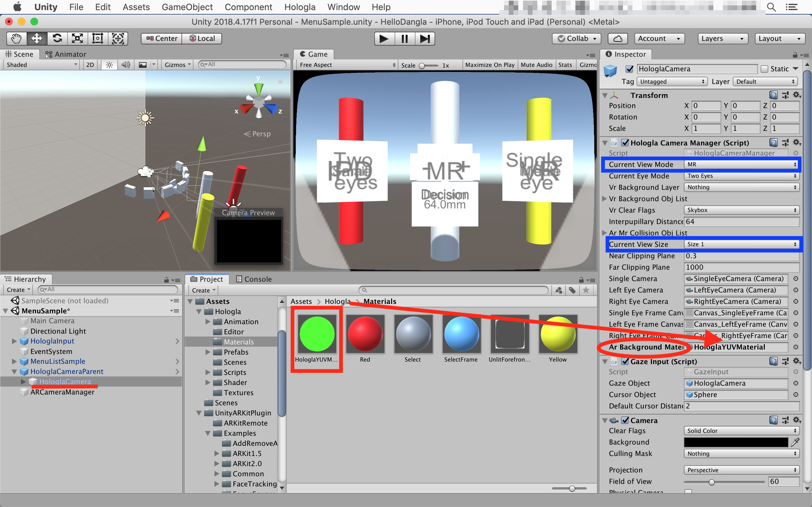Toggle scene lighting sun icon
This screenshot has width=812, height=507.
109,65
